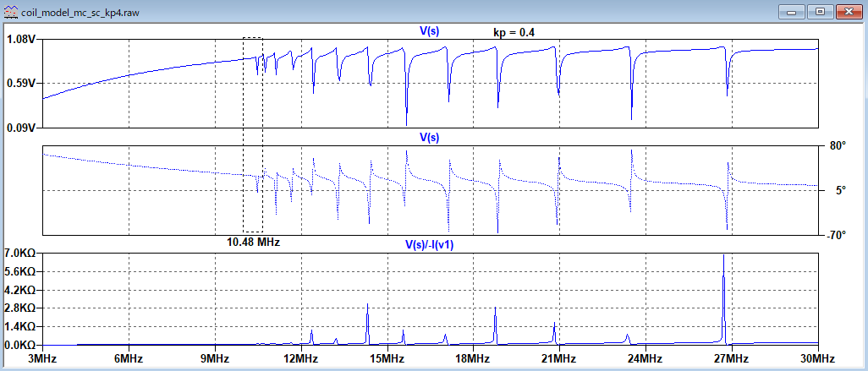Click the LTspice waveform window icon
The image size is (868, 371).
[11, 12]
